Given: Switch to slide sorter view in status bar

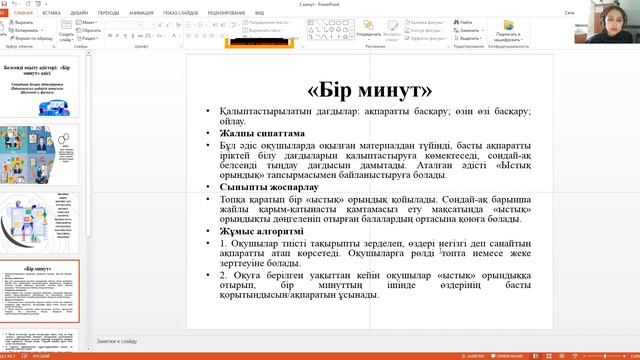Looking at the screenshot, I should [549, 356].
